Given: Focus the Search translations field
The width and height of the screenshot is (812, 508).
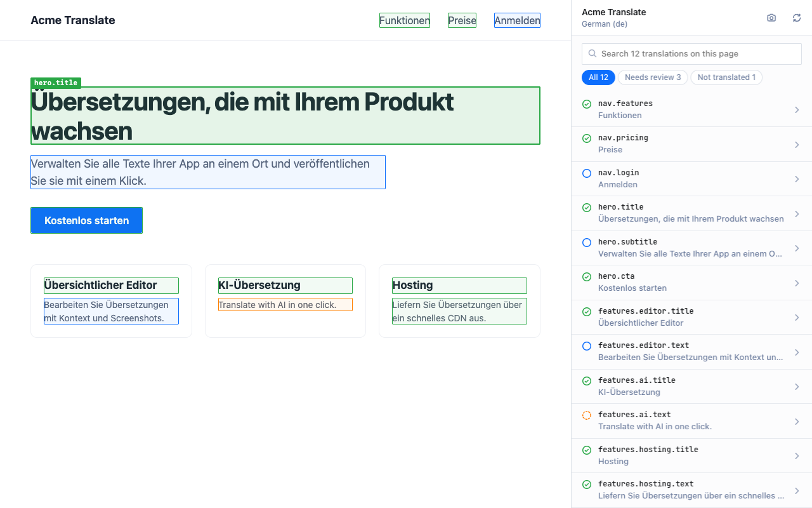Looking at the screenshot, I should click(x=691, y=54).
